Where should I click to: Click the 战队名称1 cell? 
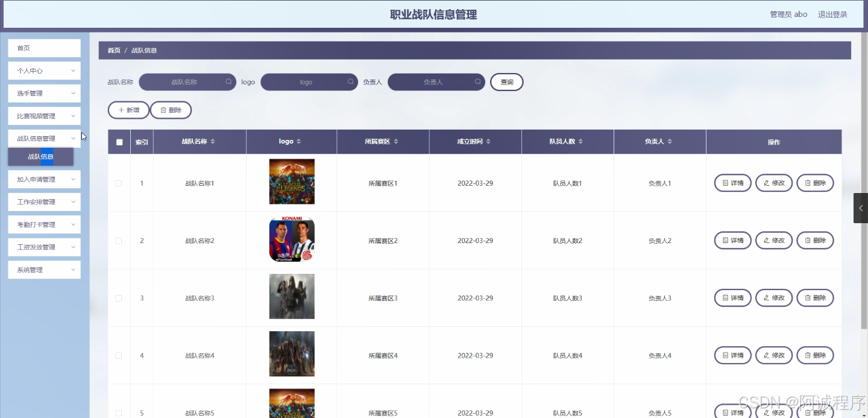200,183
